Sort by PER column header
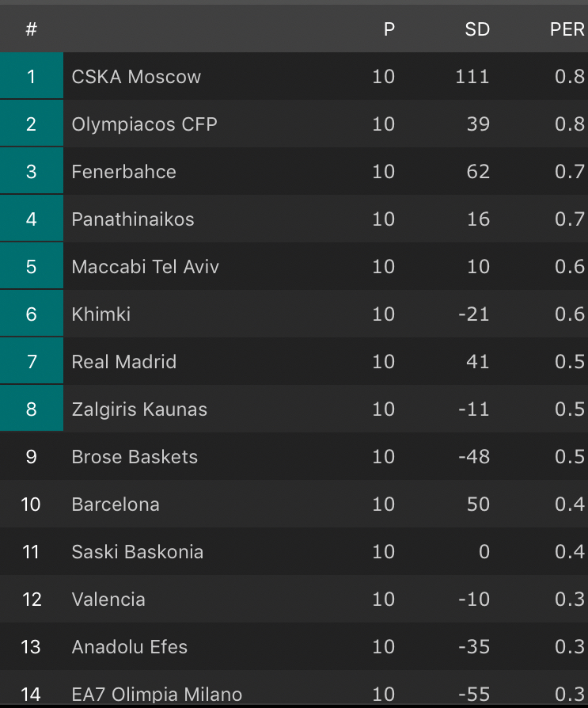 click(x=567, y=30)
